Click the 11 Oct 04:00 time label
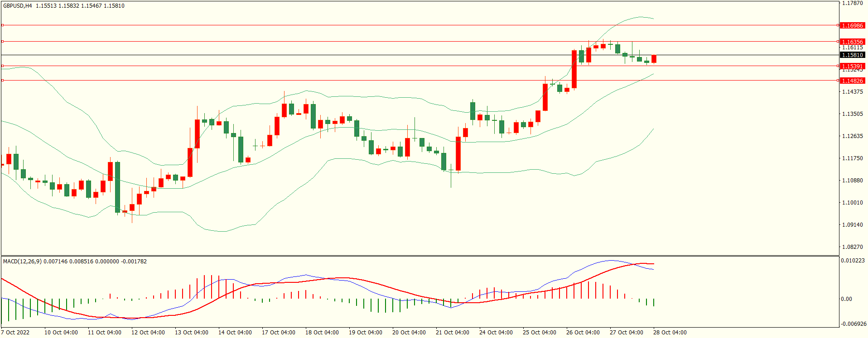This screenshot has height=338, width=868. point(105,333)
